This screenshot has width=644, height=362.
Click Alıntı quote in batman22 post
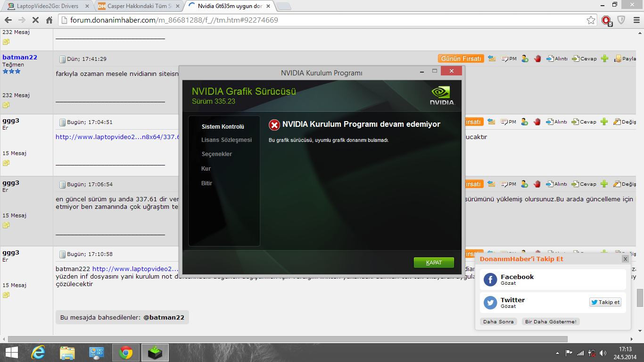point(557,59)
